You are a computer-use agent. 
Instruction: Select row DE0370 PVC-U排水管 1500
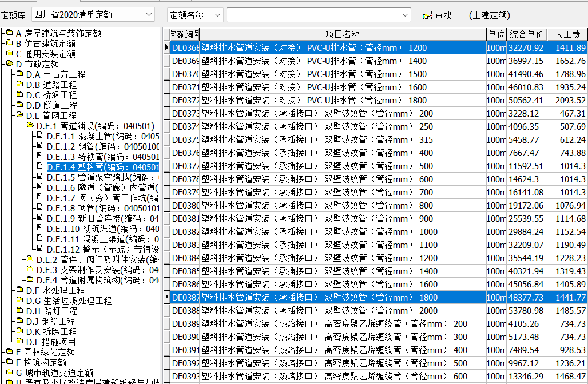click(379, 74)
